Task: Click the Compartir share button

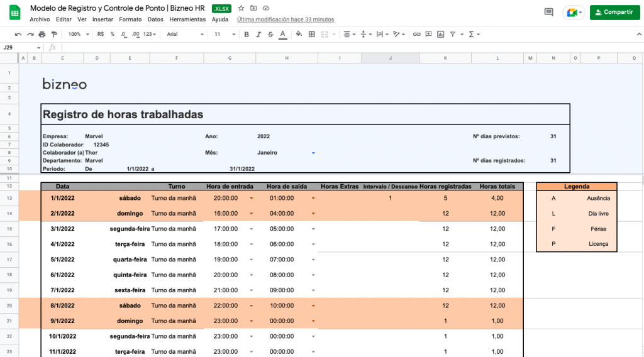Action: click(615, 13)
